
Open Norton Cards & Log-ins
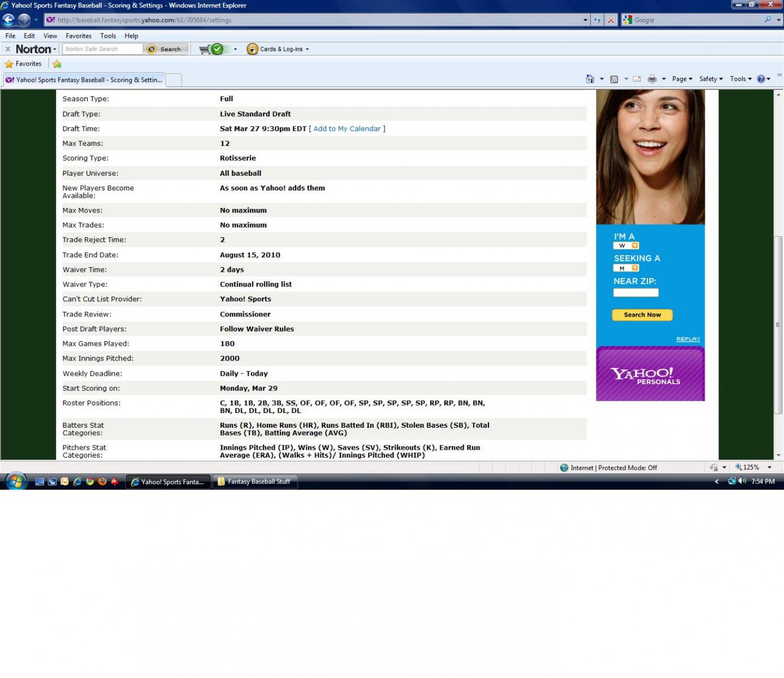(x=278, y=49)
